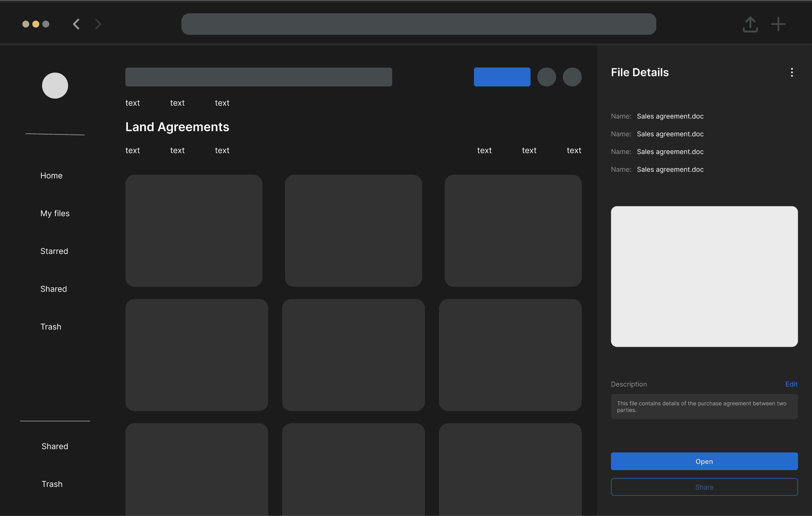Click the browser address bar
This screenshot has width=812, height=516.
click(x=419, y=24)
